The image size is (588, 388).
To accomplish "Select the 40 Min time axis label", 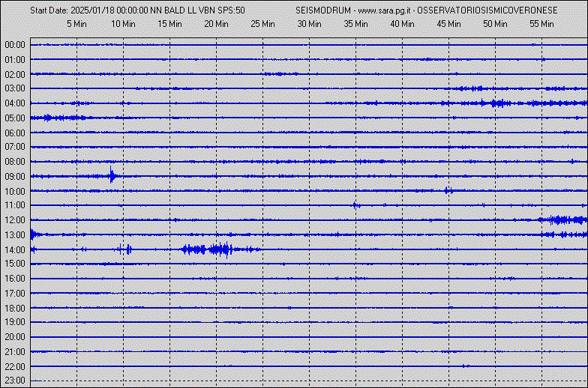I will pos(402,24).
